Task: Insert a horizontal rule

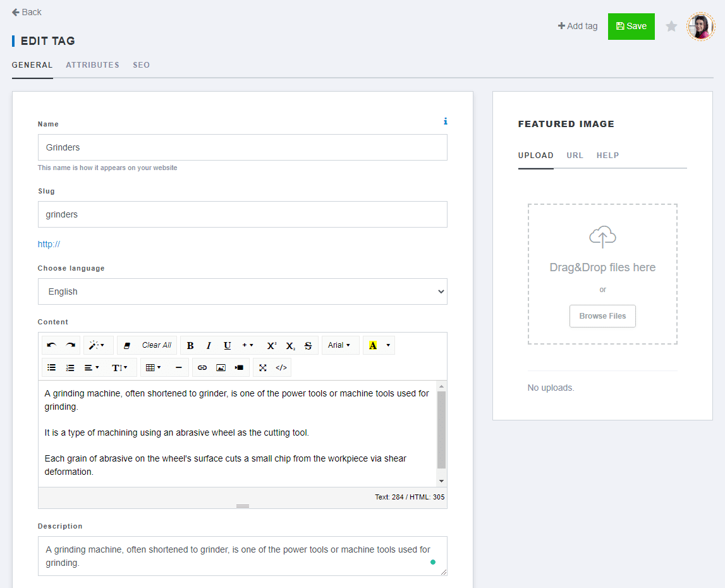Action: 178,367
